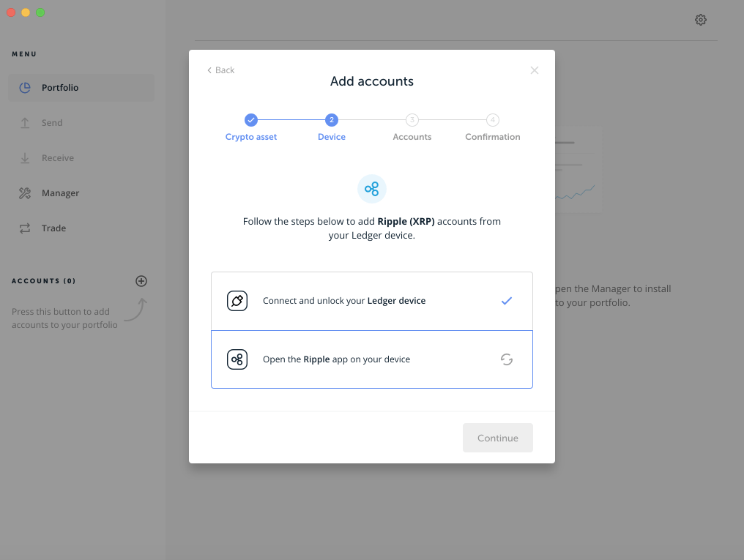Select the Confirmation step label
This screenshot has width=744, height=560.
pos(493,137)
